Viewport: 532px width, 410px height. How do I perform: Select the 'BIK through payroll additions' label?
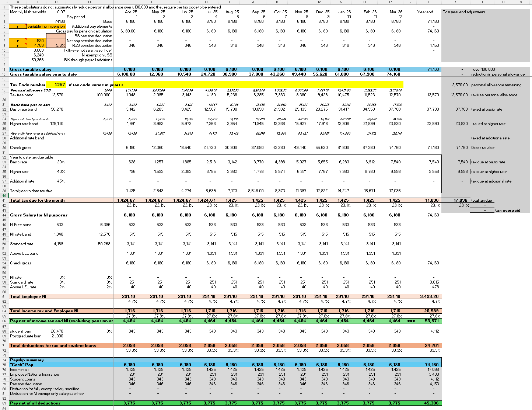88,60
